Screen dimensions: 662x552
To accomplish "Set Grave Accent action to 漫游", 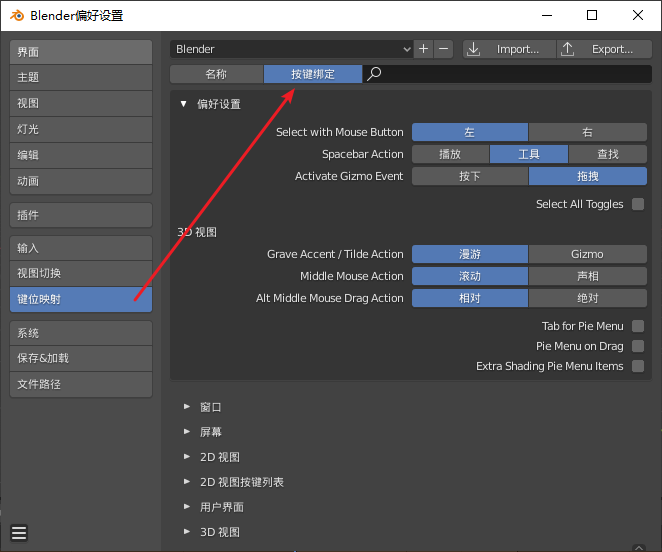I will [470, 254].
